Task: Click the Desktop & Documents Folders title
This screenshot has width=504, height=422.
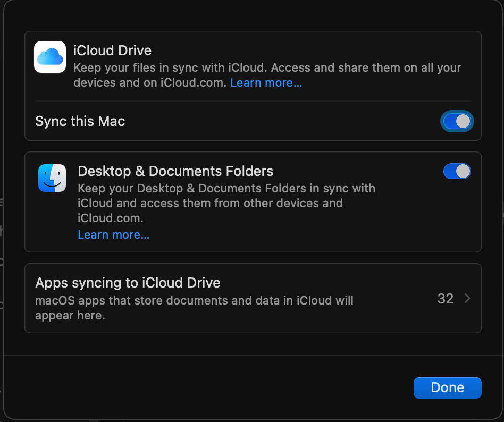Action: click(x=175, y=171)
